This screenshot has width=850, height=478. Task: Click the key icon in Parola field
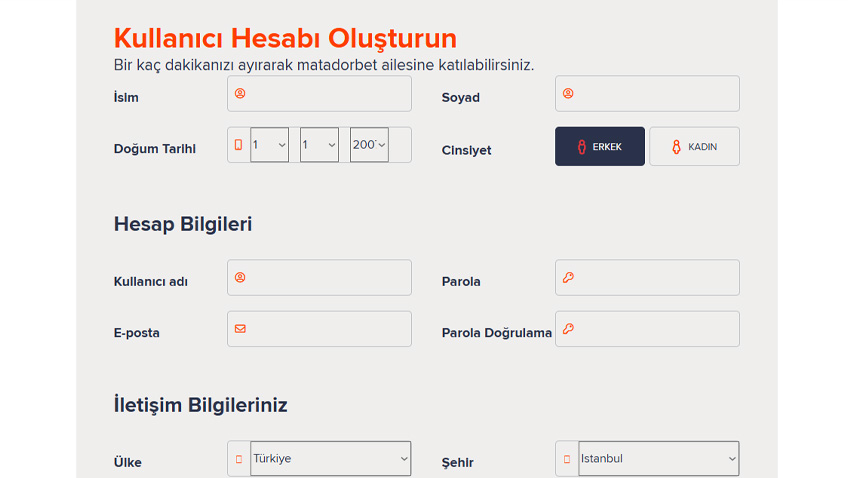click(x=568, y=277)
